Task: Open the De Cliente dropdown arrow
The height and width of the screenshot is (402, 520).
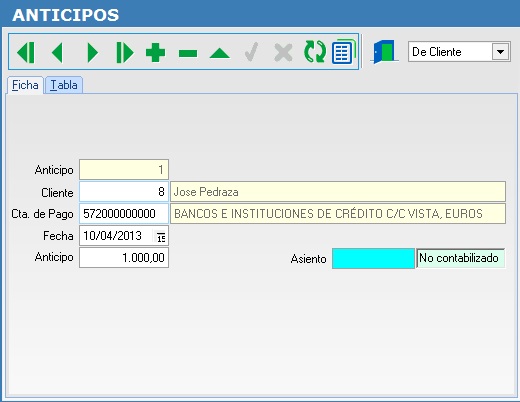Action: pyautogui.click(x=500, y=52)
